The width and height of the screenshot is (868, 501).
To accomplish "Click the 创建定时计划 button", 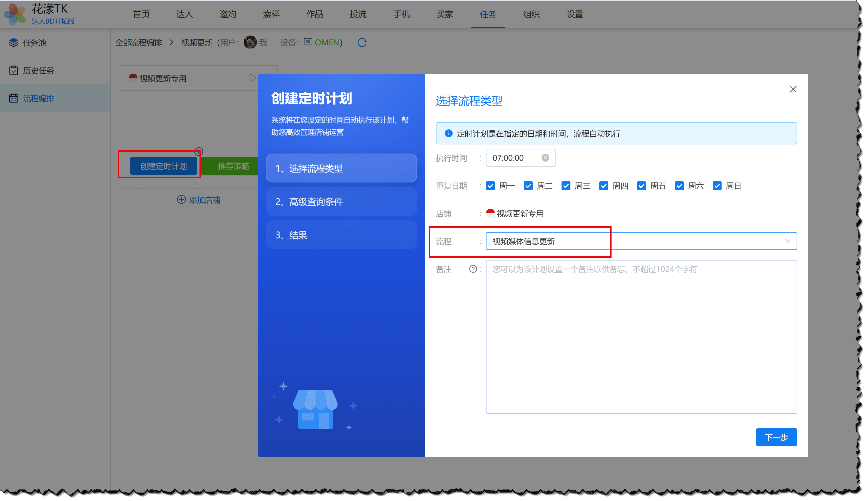I will (x=163, y=166).
